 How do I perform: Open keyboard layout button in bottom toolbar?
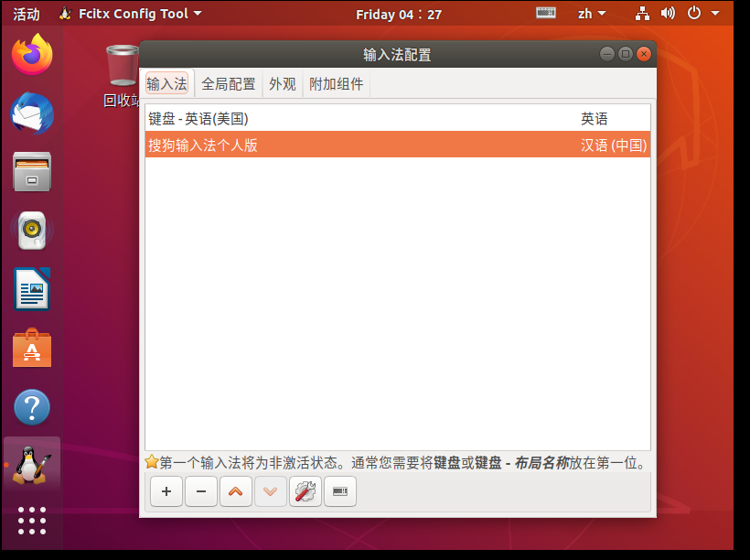coord(340,491)
